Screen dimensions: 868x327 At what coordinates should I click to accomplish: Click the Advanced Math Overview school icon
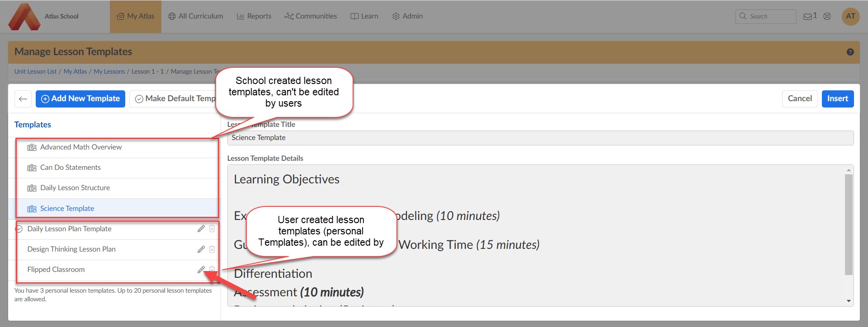coord(32,148)
